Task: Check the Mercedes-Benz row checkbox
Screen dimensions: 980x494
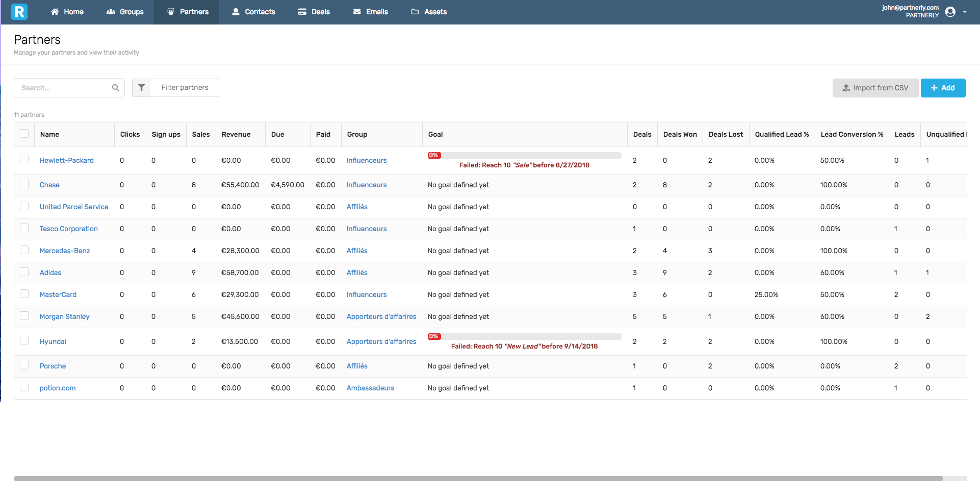Action: (24, 250)
